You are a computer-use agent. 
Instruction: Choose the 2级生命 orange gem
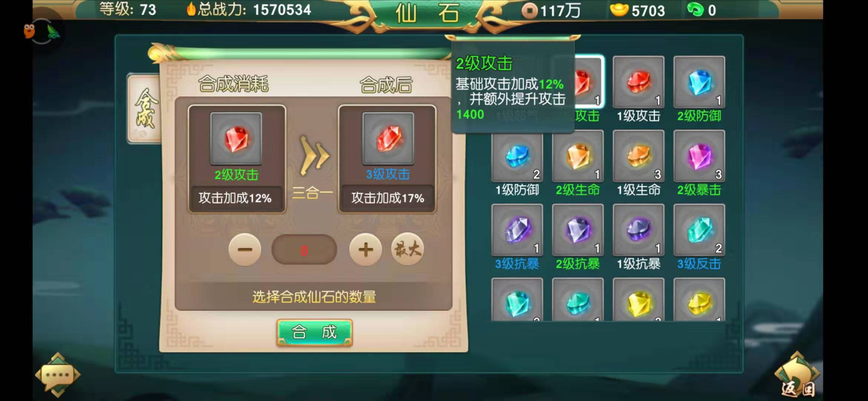[x=578, y=156]
